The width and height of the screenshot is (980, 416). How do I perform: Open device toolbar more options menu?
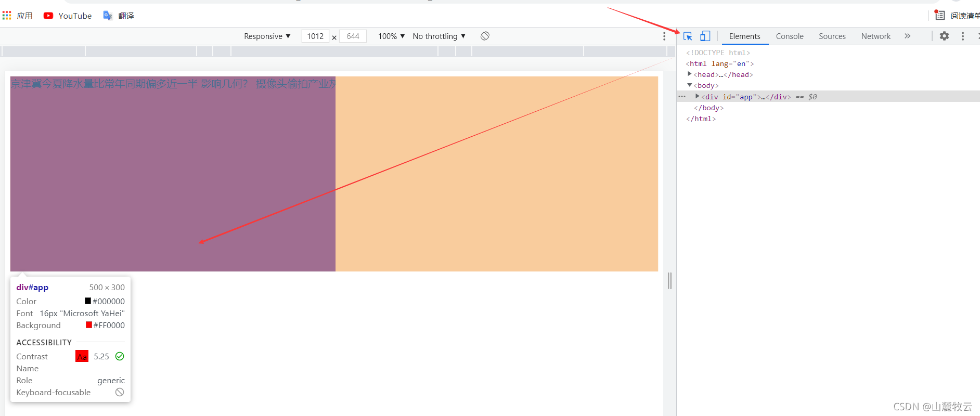pyautogui.click(x=664, y=36)
